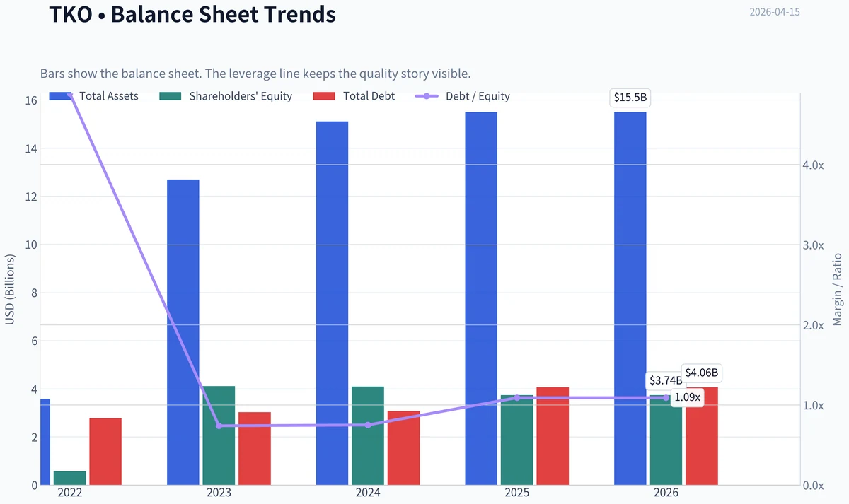Select the 2025 Shareholders' Equity bar
Screen dimensions: 849x504
(x=517, y=440)
